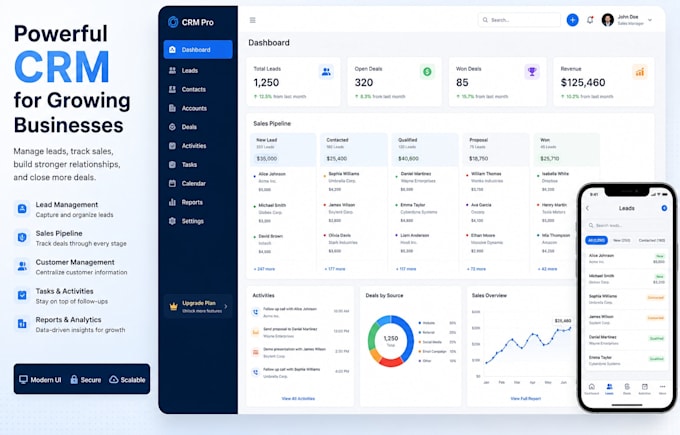Open the notifications bell
The height and width of the screenshot is (435, 680).
590,20
